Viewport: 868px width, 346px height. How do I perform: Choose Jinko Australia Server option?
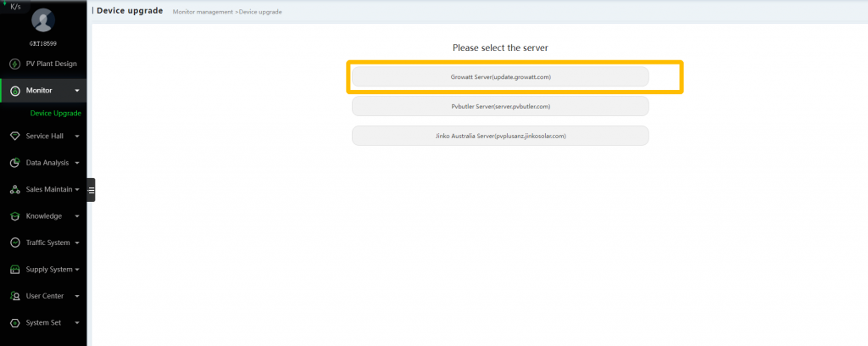500,136
